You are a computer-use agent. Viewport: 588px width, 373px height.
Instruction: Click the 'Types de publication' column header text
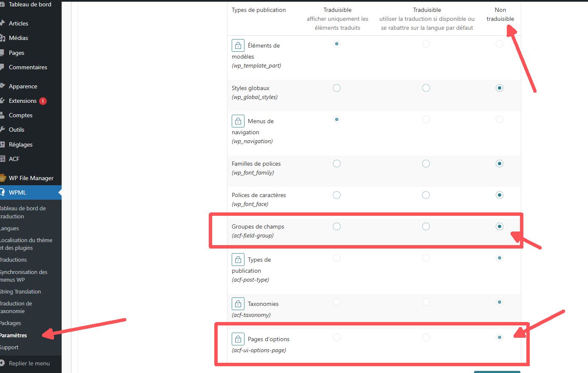258,10
